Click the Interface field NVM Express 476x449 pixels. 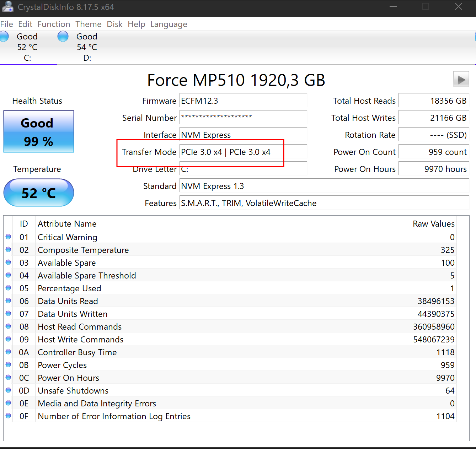243,135
